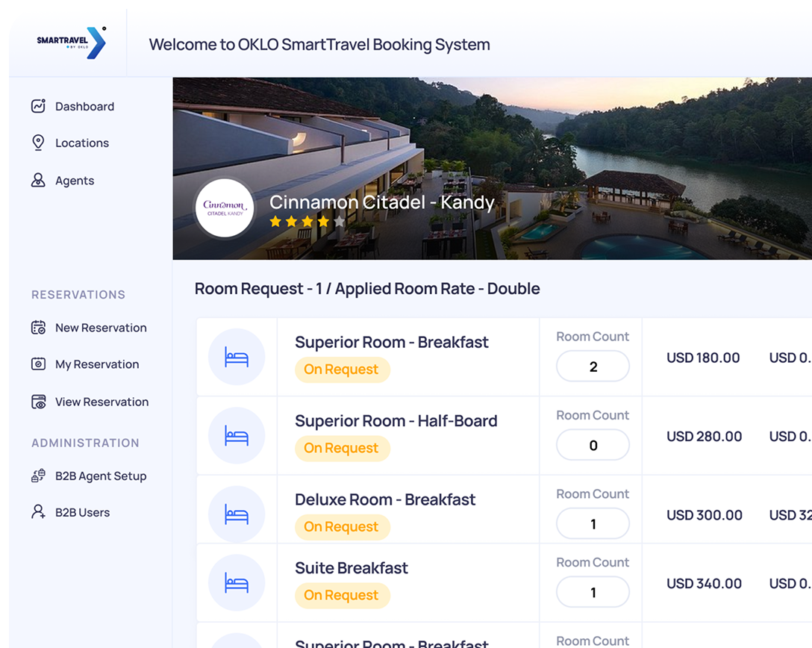
Task: Click the bed icon for Superior Room - Half-Board
Action: [x=237, y=436]
